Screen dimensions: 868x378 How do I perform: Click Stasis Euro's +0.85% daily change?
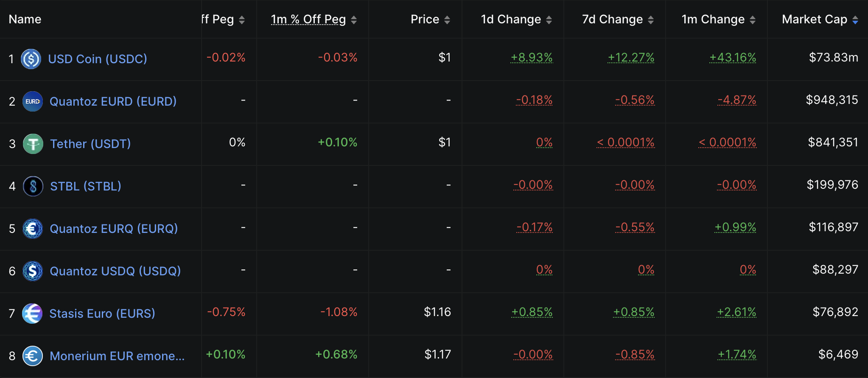(532, 312)
